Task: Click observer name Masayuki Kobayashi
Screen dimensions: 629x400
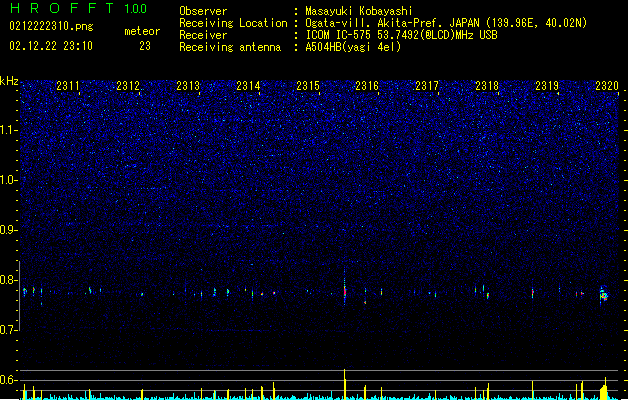Action: [359, 11]
